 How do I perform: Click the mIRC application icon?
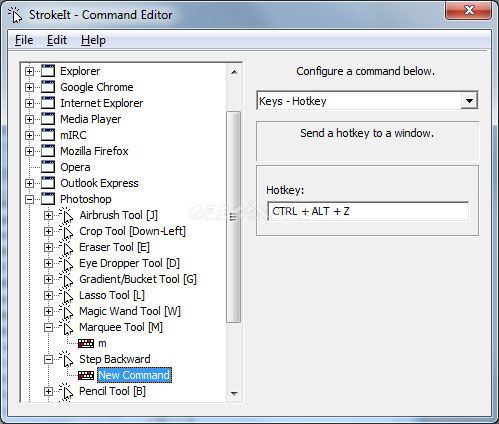(48, 135)
